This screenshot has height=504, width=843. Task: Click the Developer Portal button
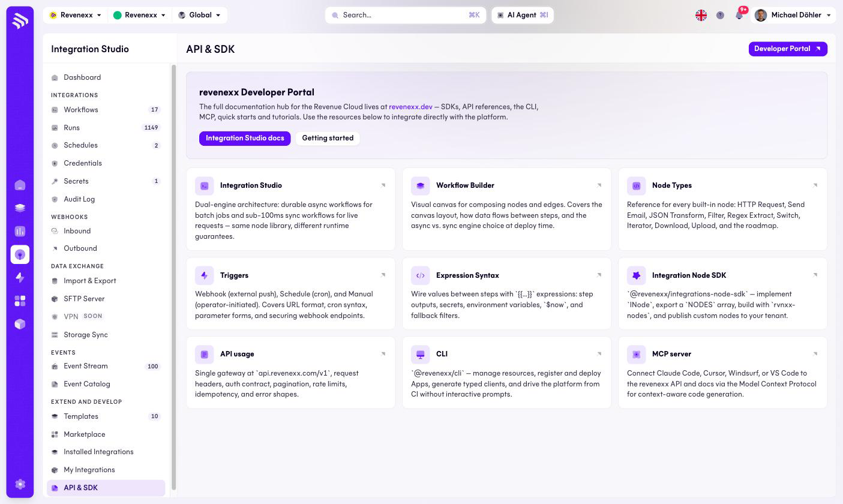pyautogui.click(x=788, y=49)
